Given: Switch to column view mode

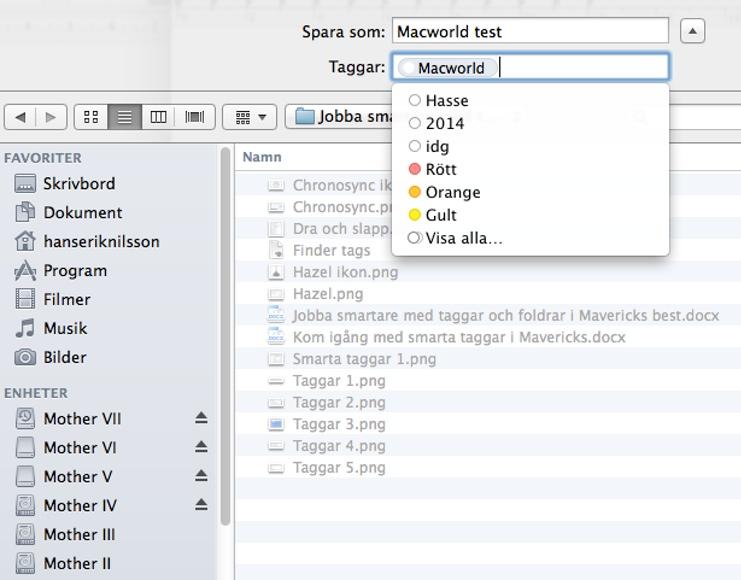Looking at the screenshot, I should pos(158,117).
